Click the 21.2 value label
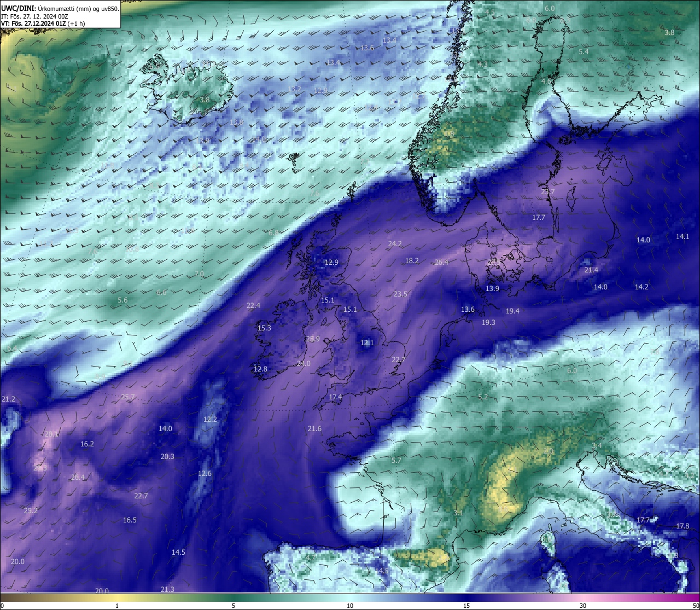 (x=8, y=399)
